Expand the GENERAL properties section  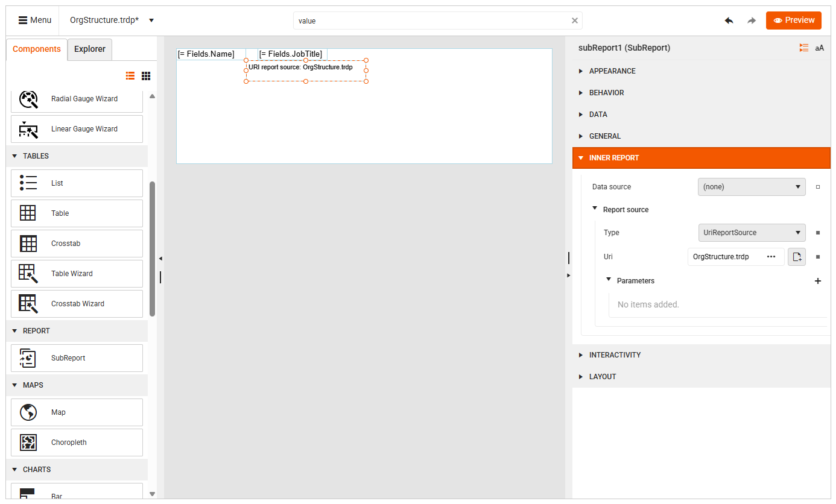point(701,136)
